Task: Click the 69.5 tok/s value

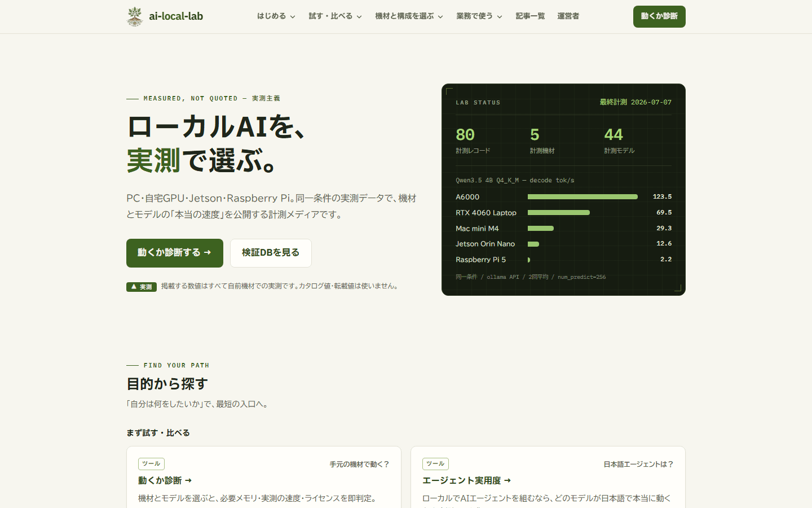Action: pyautogui.click(x=664, y=213)
